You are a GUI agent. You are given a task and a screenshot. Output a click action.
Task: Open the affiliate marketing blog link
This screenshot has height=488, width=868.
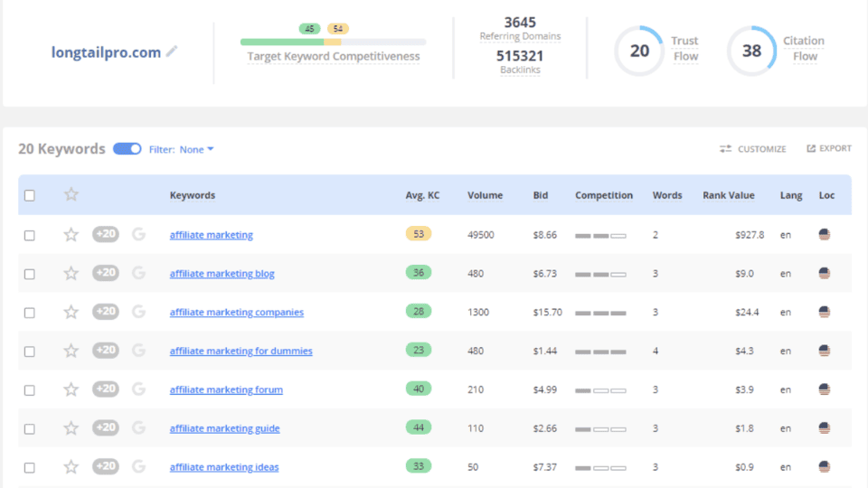click(x=222, y=273)
